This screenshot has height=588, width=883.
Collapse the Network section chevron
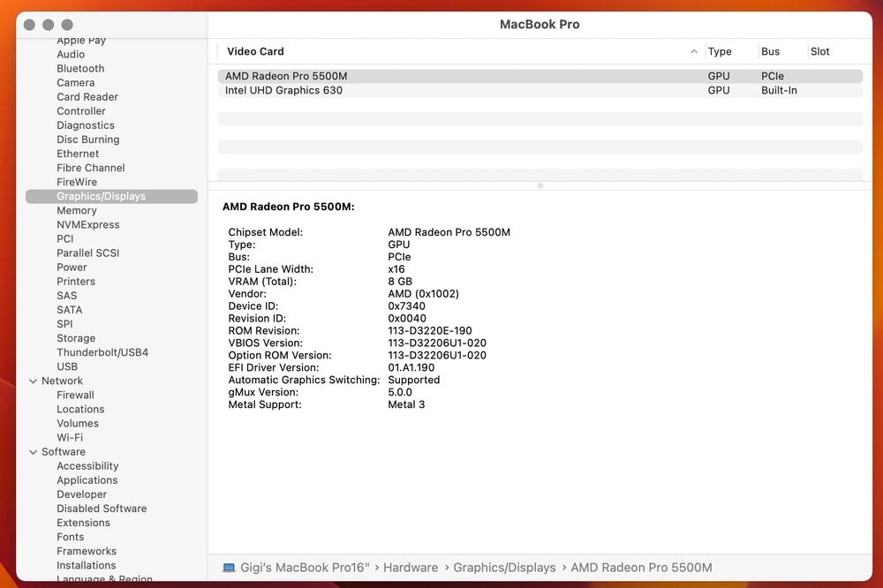click(x=34, y=381)
